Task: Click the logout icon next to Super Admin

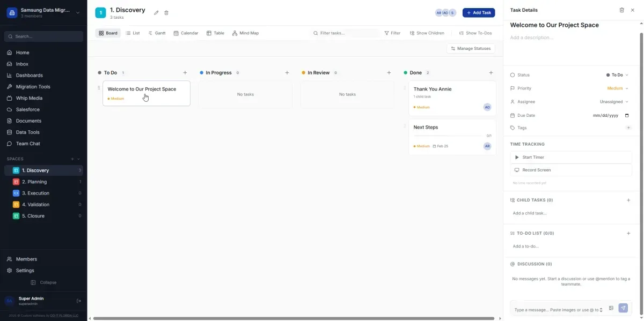Action: point(79,301)
